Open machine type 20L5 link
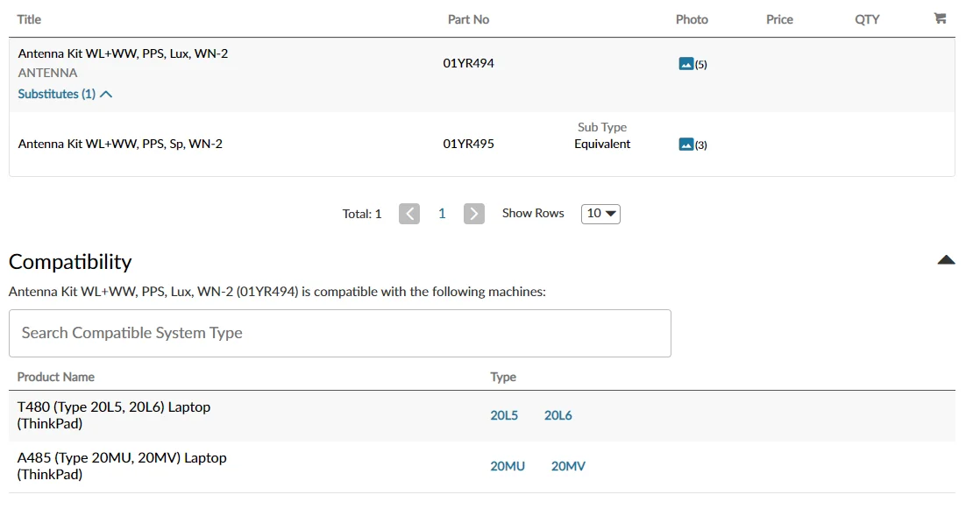This screenshot has width=980, height=509. point(504,415)
